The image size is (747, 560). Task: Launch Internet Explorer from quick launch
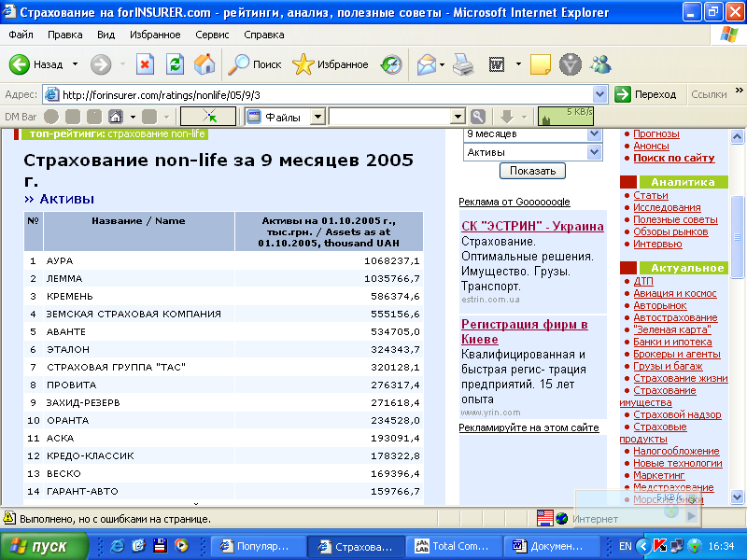[x=117, y=546]
